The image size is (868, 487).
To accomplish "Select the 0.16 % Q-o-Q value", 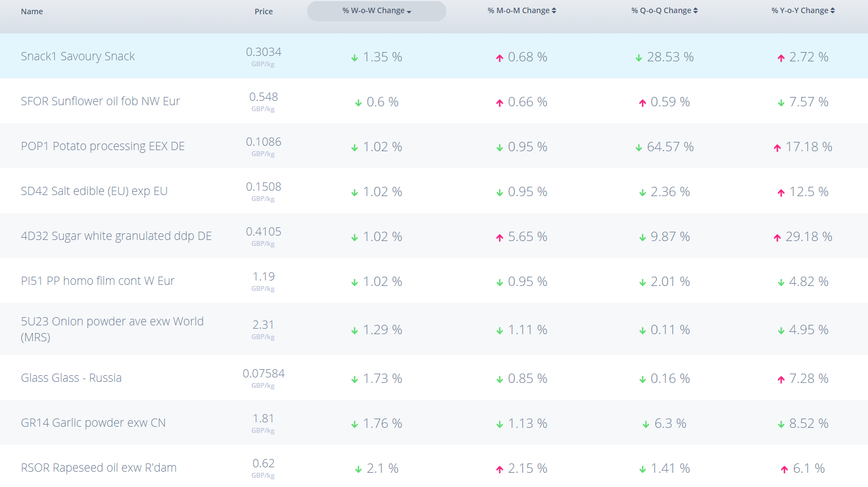I will (670, 379).
